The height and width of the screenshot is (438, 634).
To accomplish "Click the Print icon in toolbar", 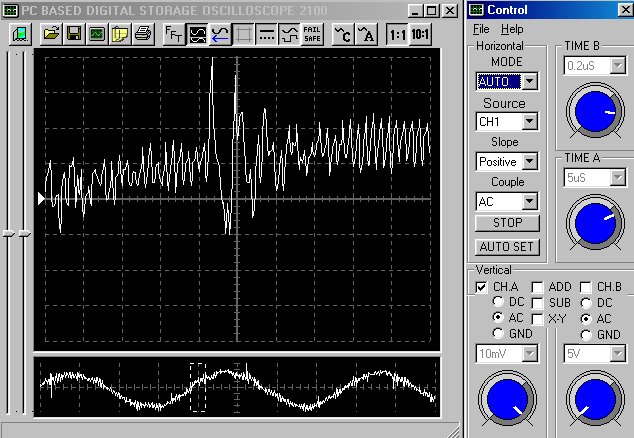I will tap(142, 33).
